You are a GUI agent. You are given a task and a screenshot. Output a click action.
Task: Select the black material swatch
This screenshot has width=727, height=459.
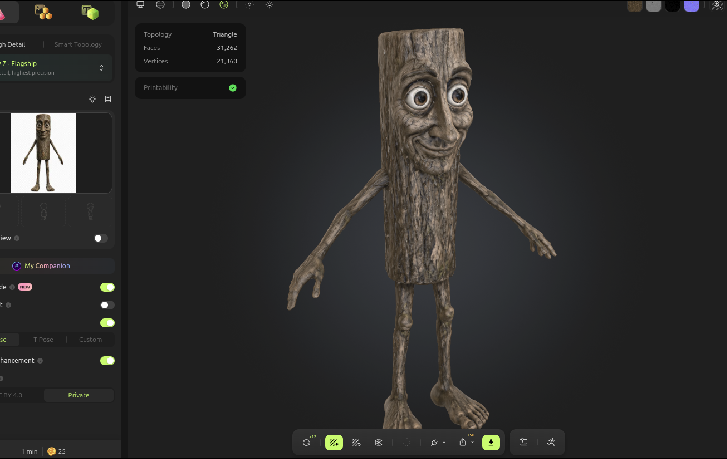672,6
